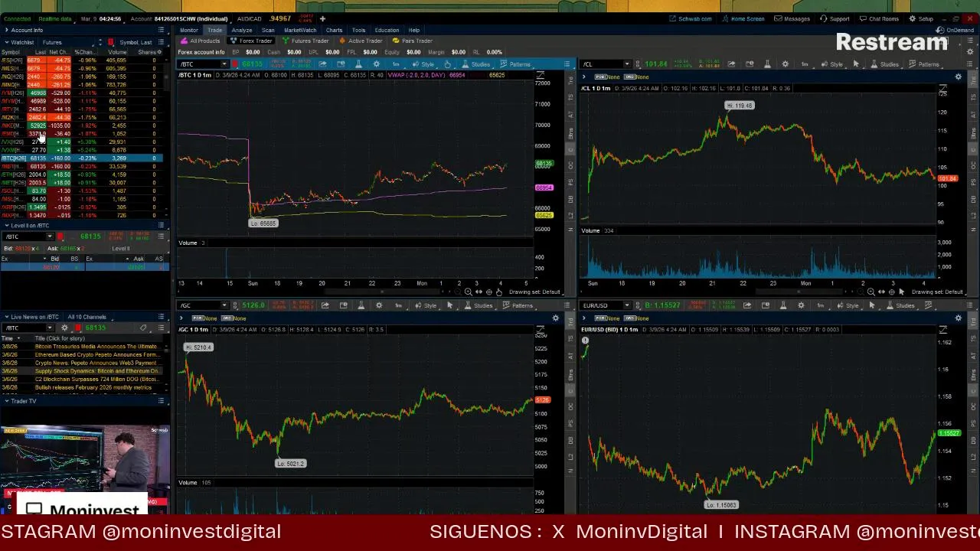Add new quote with plus icon
This screenshot has height=551, width=980.
(322, 18)
